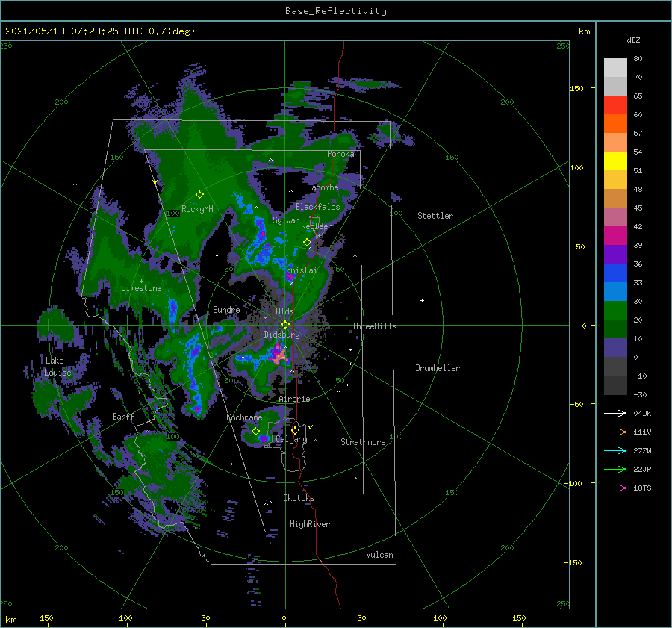Click the Base_Reflectivity title text
The image size is (672, 628).
tap(336, 11)
